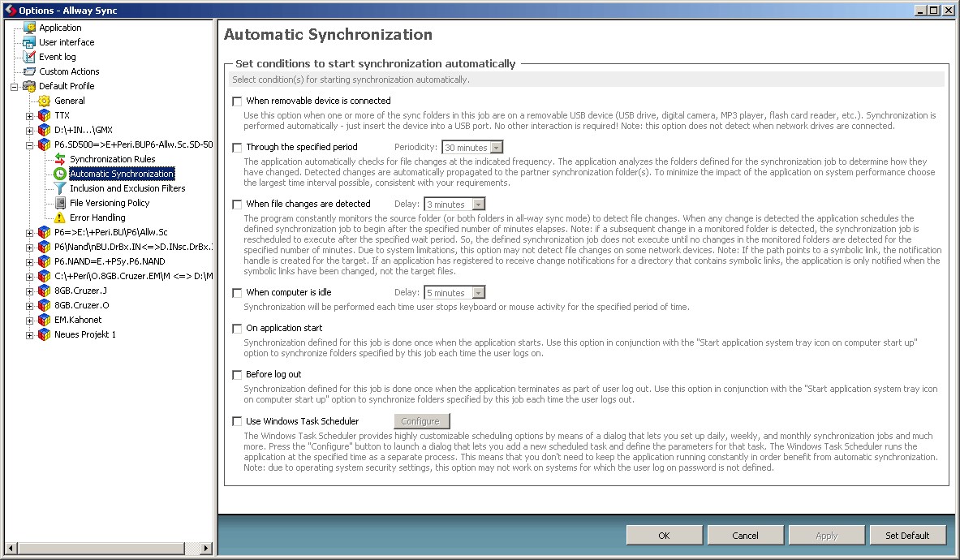The image size is (960, 560).
Task: Tick the 'On application start' checkbox
Action: pos(237,329)
